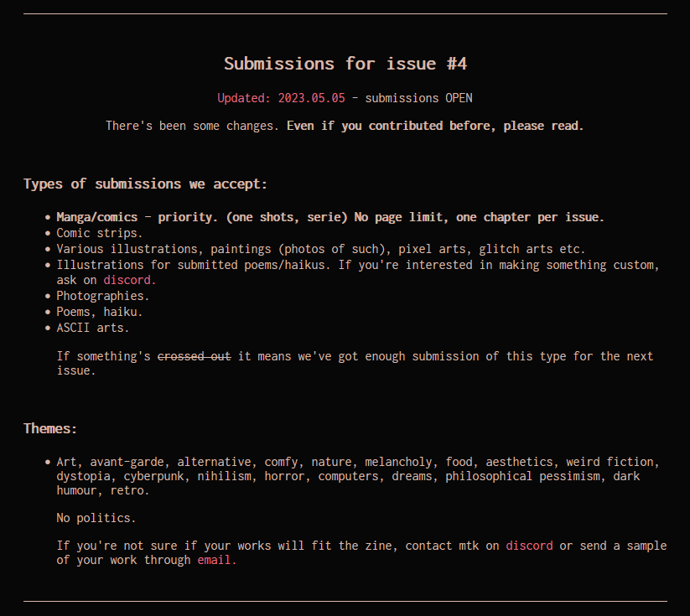Viewport: 690px width, 616px height.
Task: Click the struck-through 'crossed out' text
Action: [x=194, y=356]
